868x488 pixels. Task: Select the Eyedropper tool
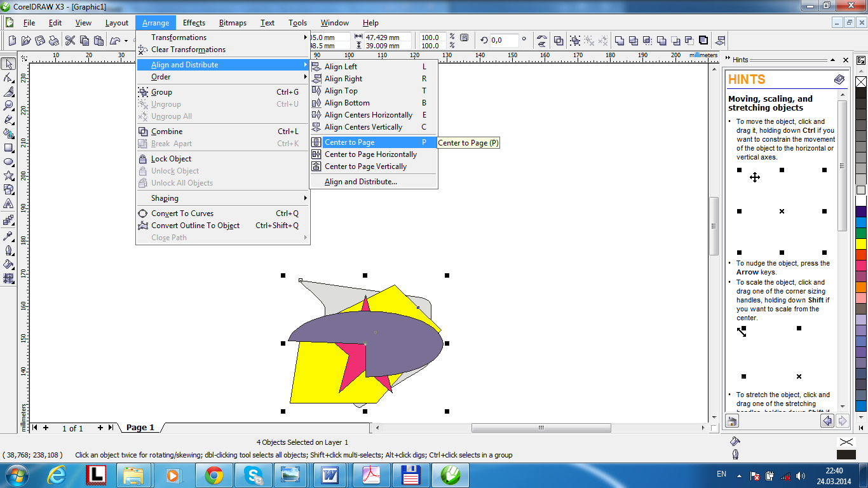8,236
